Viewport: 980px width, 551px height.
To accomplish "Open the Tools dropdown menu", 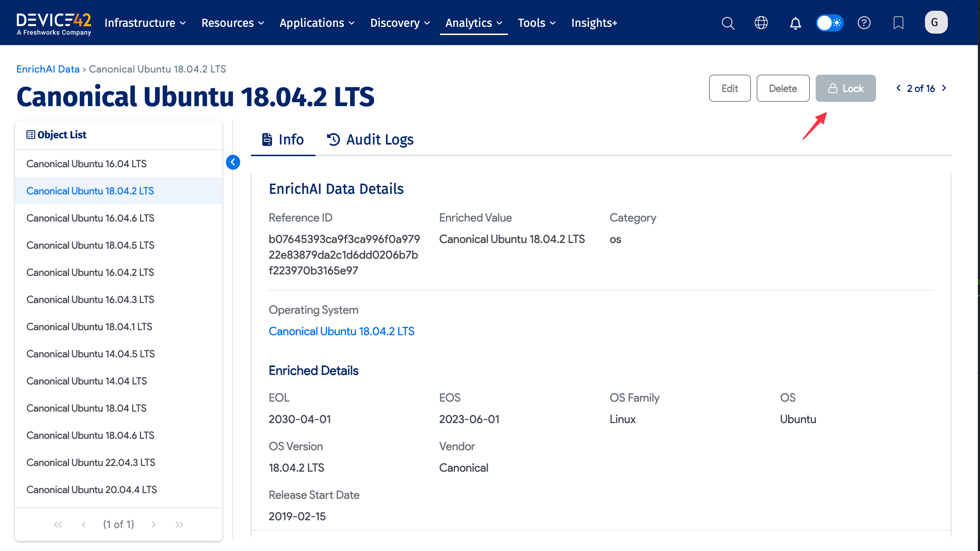I will point(536,23).
